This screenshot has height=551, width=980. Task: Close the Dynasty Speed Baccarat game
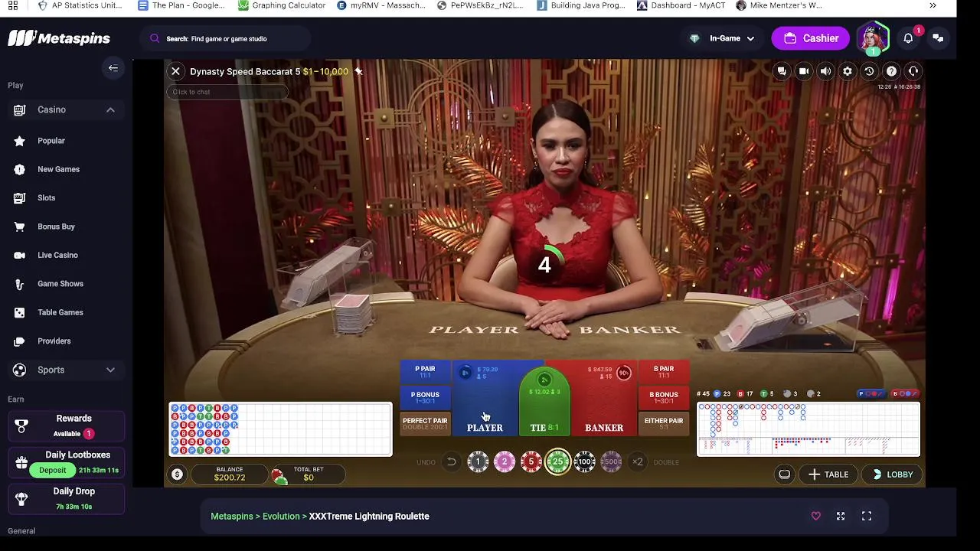coord(175,71)
